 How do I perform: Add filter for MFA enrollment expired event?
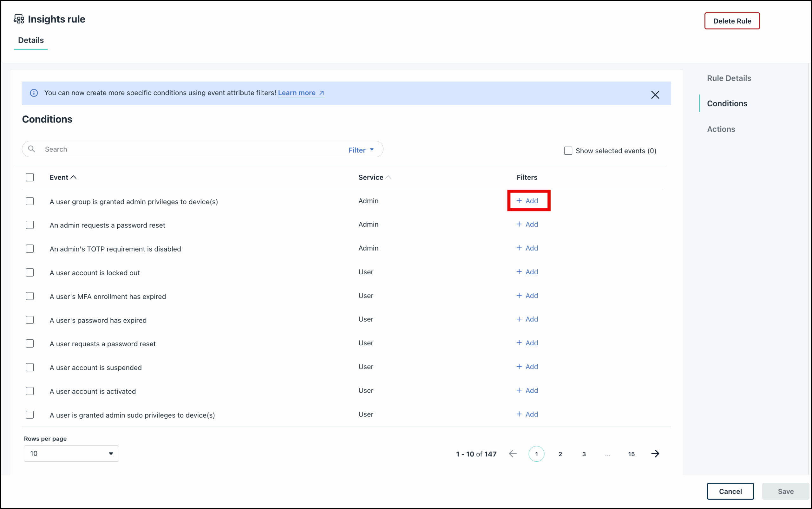click(527, 296)
